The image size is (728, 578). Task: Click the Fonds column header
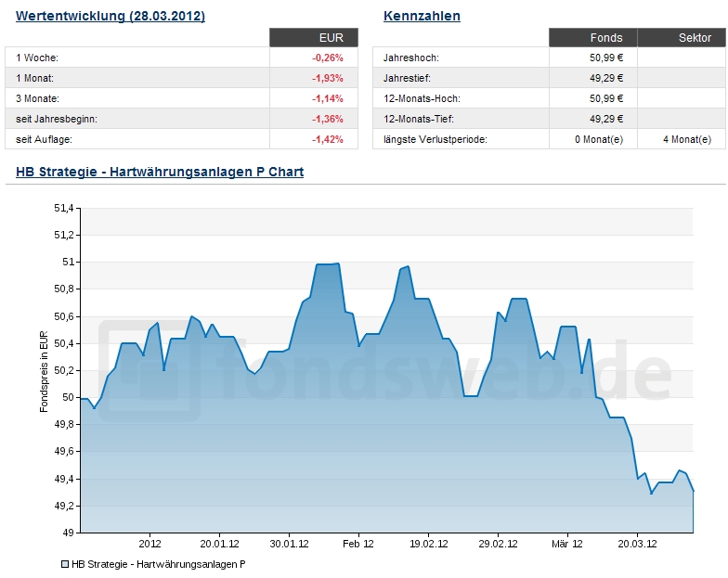coord(592,37)
